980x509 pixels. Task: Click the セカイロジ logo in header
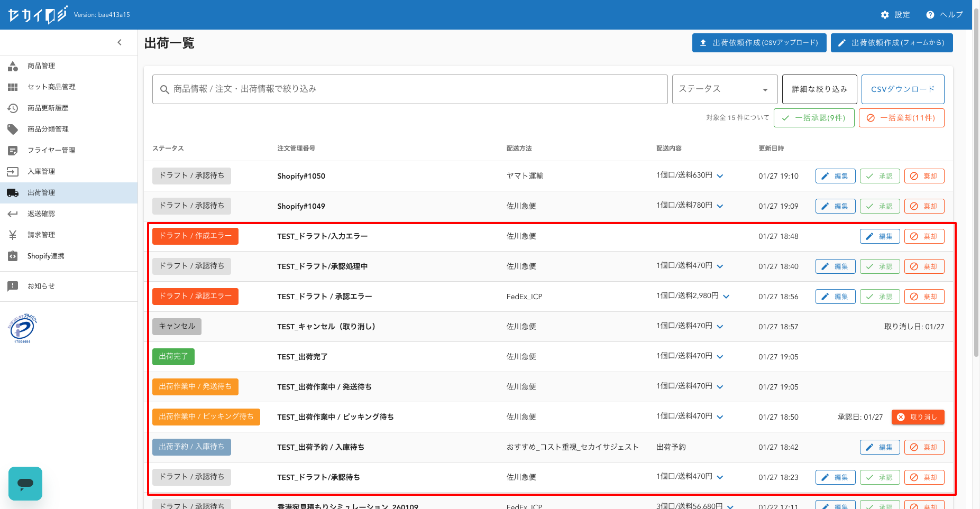38,15
